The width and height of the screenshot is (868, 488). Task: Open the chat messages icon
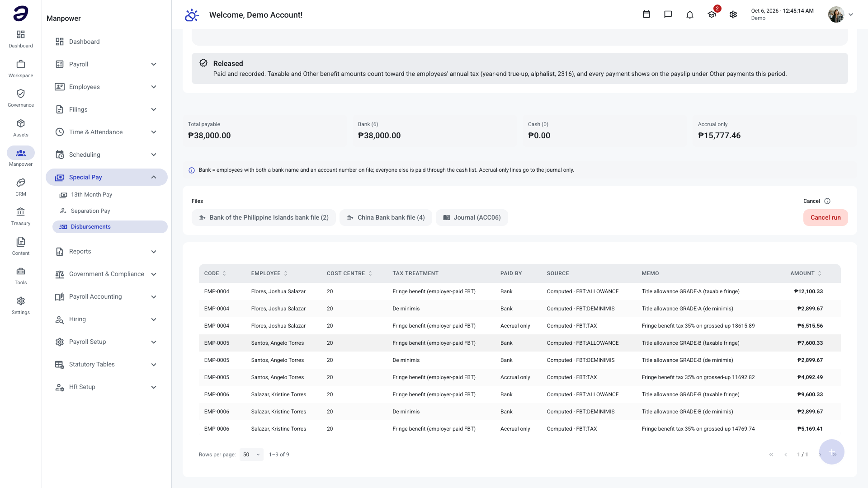point(668,14)
